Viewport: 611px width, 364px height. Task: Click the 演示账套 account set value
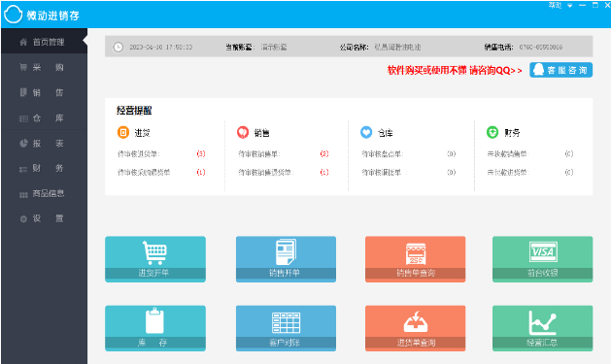(274, 48)
